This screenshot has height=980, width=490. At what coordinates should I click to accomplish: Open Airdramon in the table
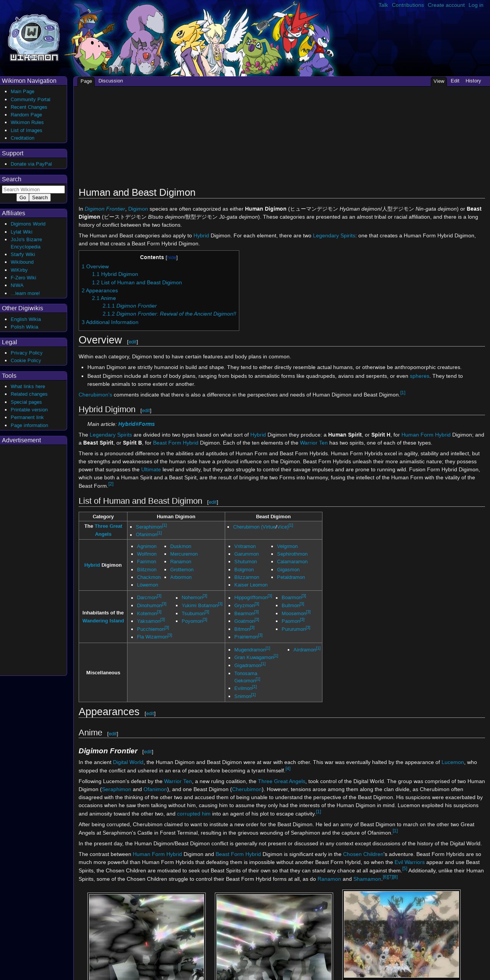click(305, 650)
